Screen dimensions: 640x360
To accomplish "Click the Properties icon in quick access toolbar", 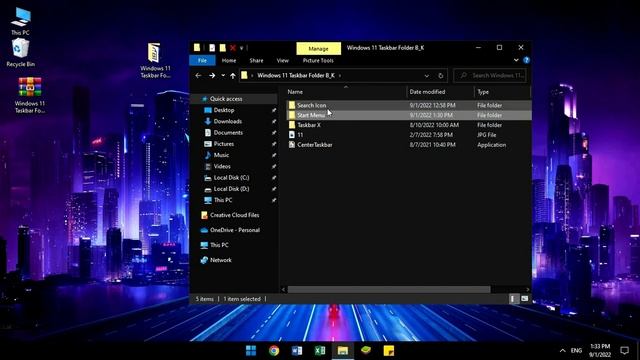I will pos(212,48).
